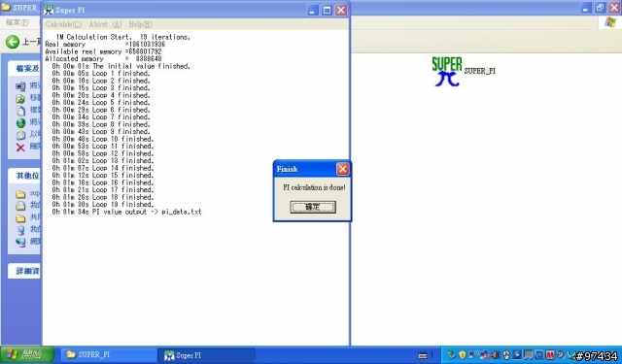Click the SUPER_PI folder icon in title bar
This screenshot has height=364, width=622.
click(6, 7)
